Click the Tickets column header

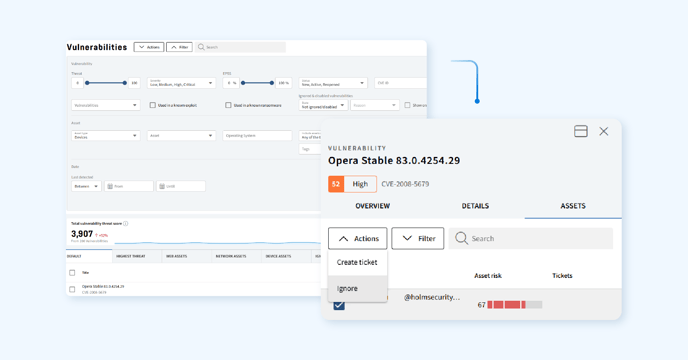pyautogui.click(x=562, y=276)
